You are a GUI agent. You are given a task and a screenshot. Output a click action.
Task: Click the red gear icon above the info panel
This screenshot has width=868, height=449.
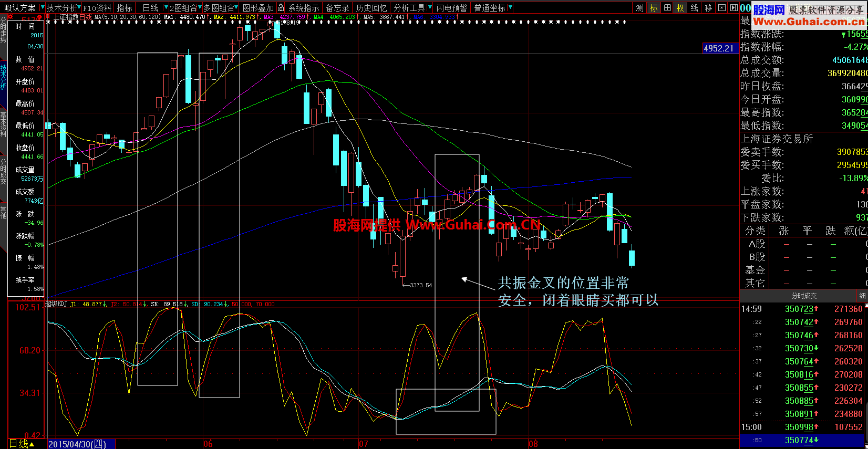(10, 17)
